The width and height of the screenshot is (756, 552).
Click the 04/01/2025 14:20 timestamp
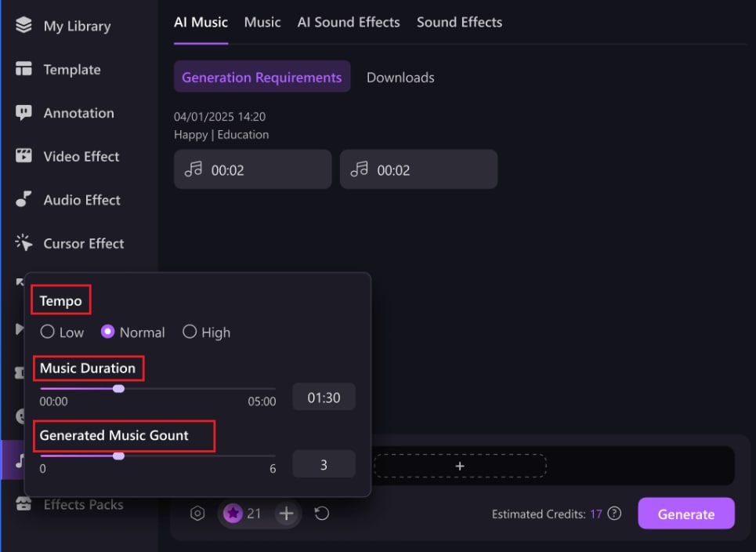click(220, 116)
